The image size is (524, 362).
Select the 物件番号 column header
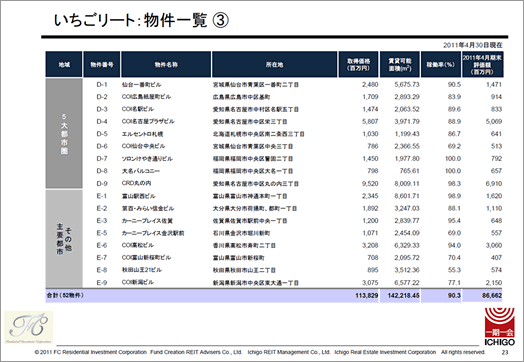click(102, 65)
